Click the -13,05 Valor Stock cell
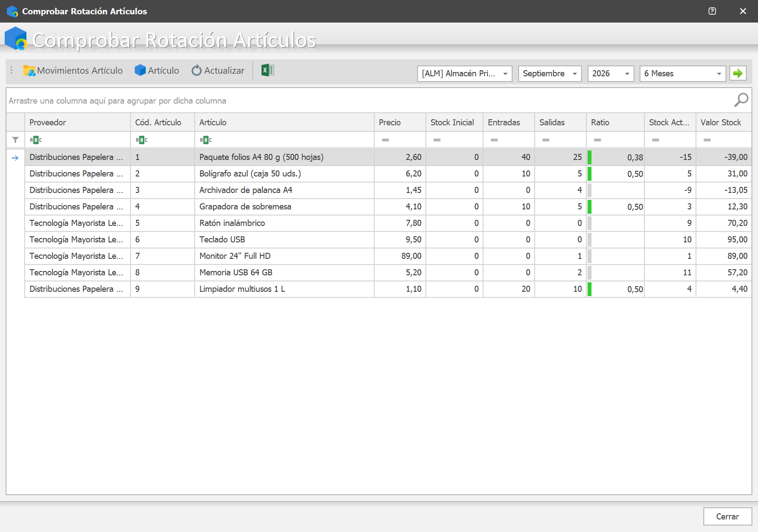Viewport: 758px width, 532px height. (x=724, y=190)
